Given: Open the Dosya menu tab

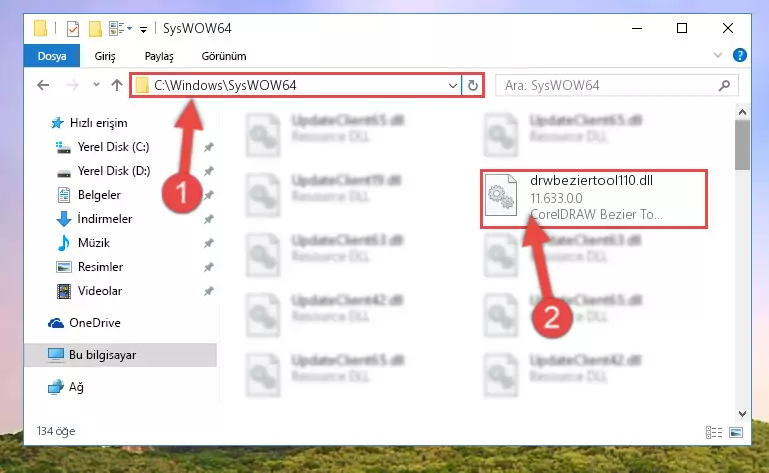Looking at the screenshot, I should click(x=52, y=56).
